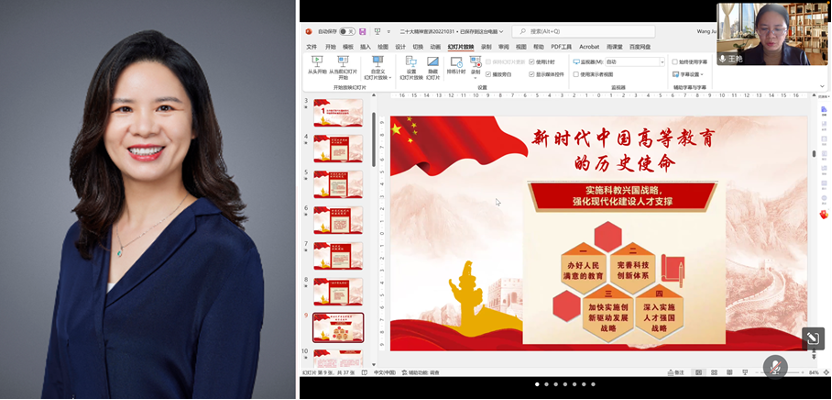Click the red banner 实施科教兴国战略 text

[624, 196]
